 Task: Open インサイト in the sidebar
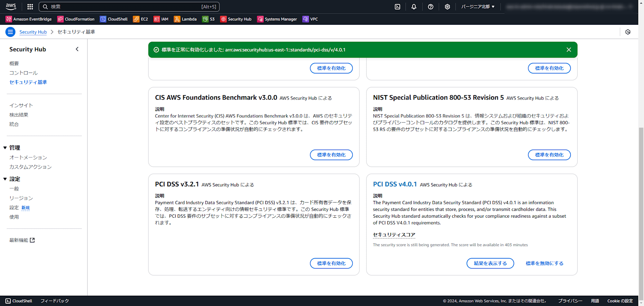21,105
